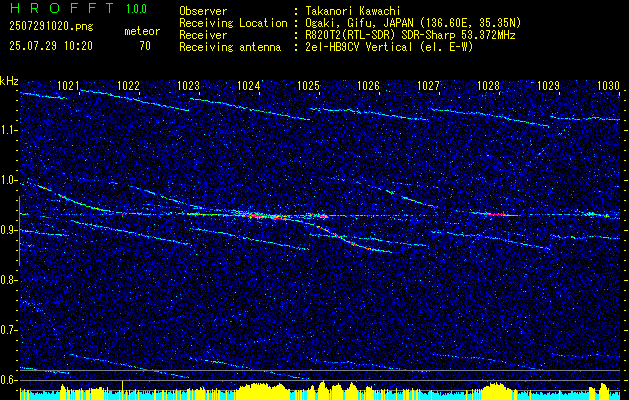Click the 1024 time axis label
The width and height of the screenshot is (629, 400).
coord(249,85)
